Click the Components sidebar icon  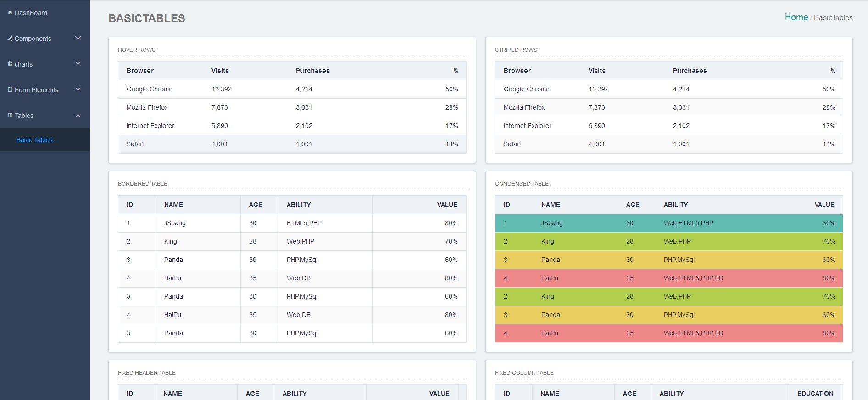(x=10, y=38)
